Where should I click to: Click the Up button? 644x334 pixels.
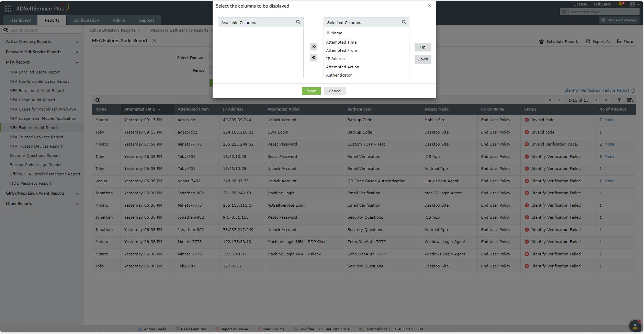(x=423, y=47)
